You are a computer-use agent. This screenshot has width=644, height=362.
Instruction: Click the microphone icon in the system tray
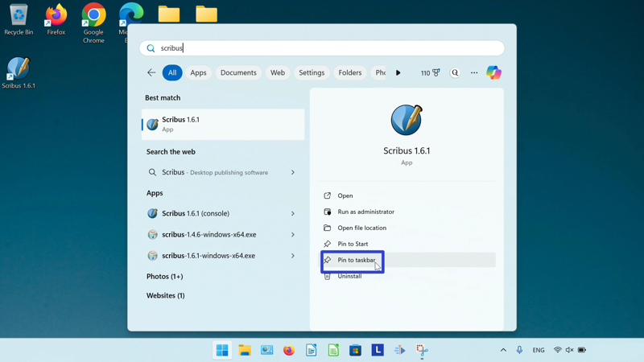click(x=519, y=350)
